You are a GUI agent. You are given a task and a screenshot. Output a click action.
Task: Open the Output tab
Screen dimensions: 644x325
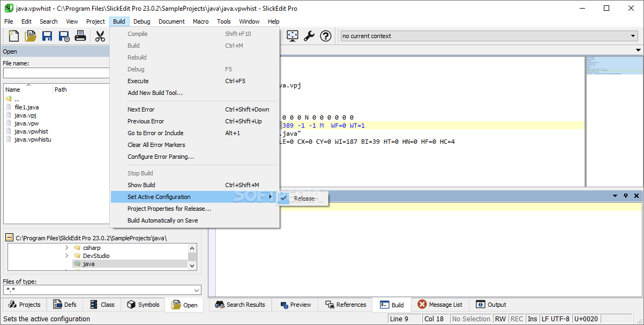click(491, 305)
